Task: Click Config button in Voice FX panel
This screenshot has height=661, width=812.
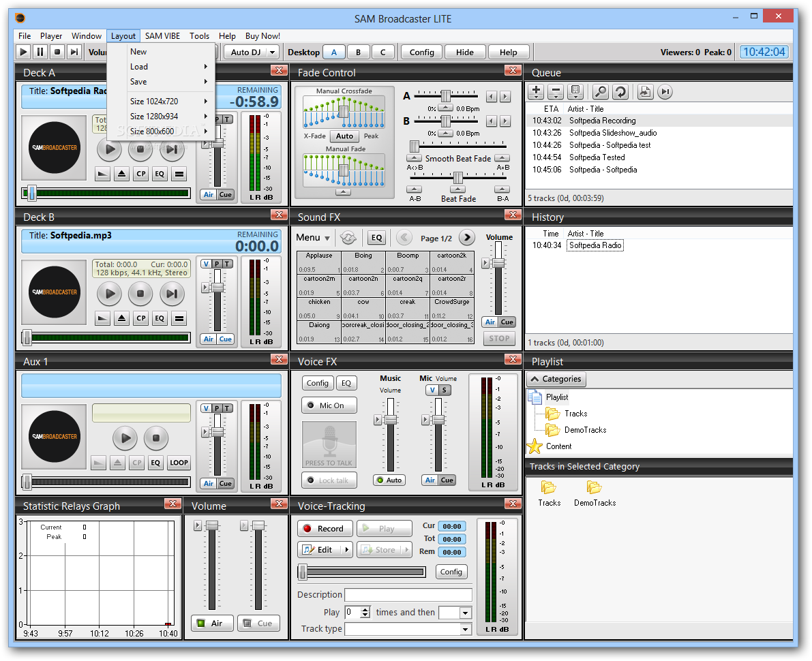Action: pos(317,383)
